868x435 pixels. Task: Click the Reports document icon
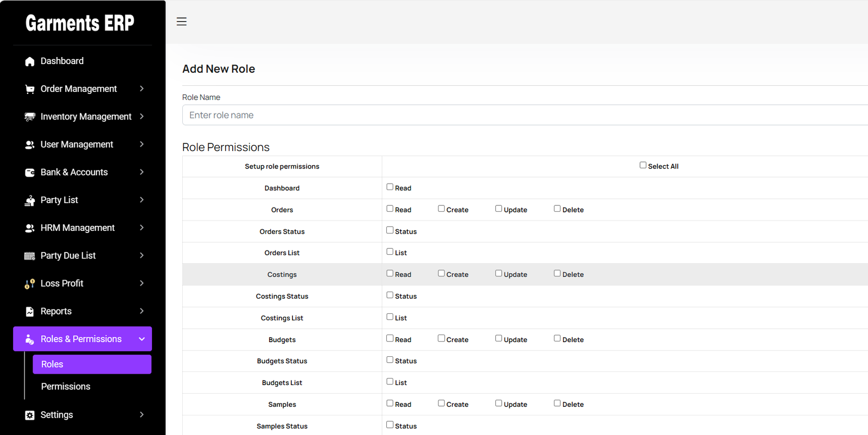[x=30, y=312]
